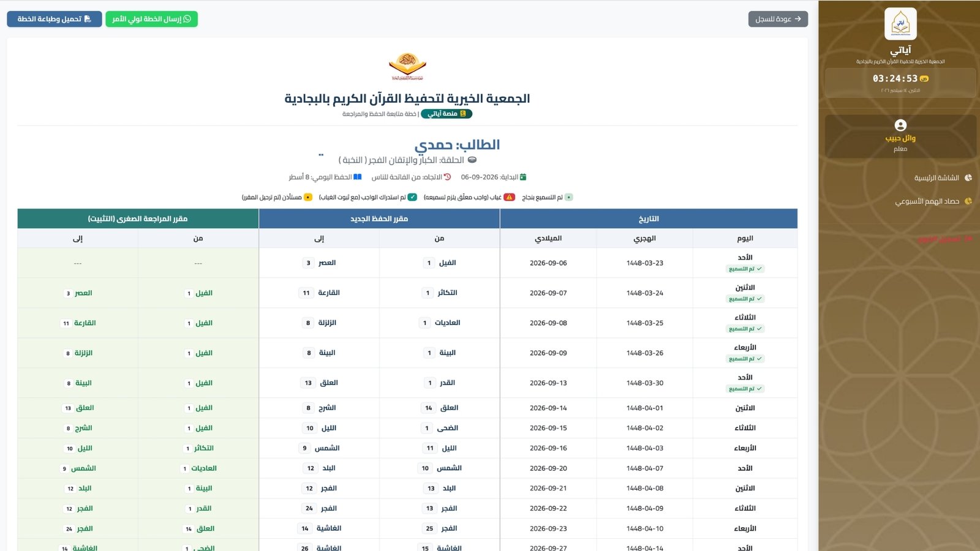Click the yellow dot legend icon for مستأذن
Viewport: 980px width, 551px height.
coord(308,197)
